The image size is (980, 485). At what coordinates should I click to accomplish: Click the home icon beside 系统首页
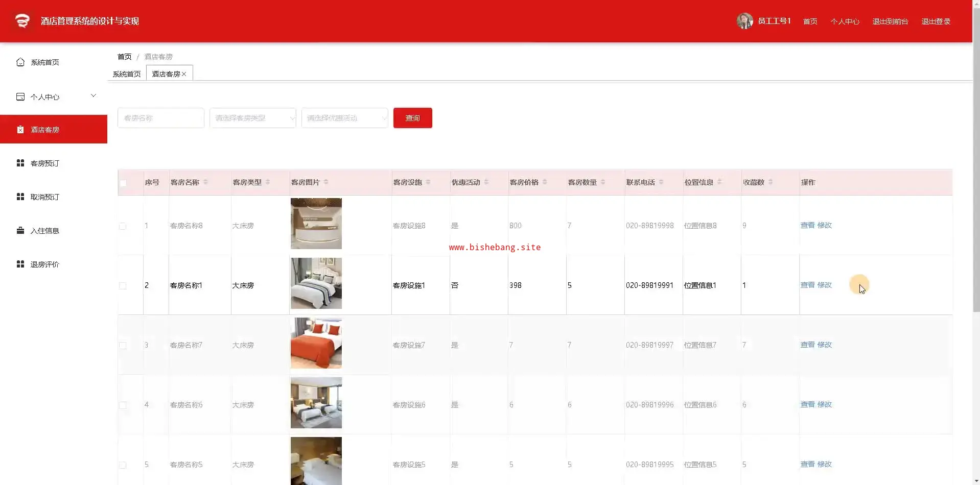click(x=20, y=62)
